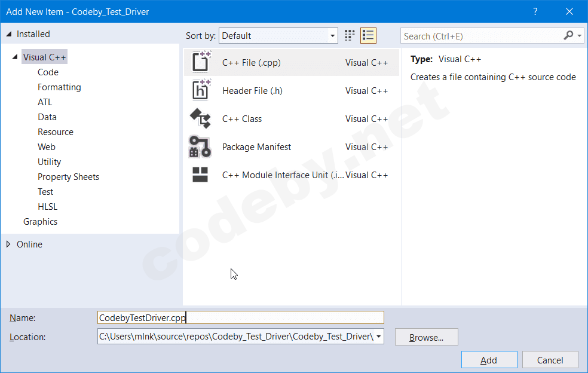Select the Code category
This screenshot has height=373, width=588.
coord(48,72)
